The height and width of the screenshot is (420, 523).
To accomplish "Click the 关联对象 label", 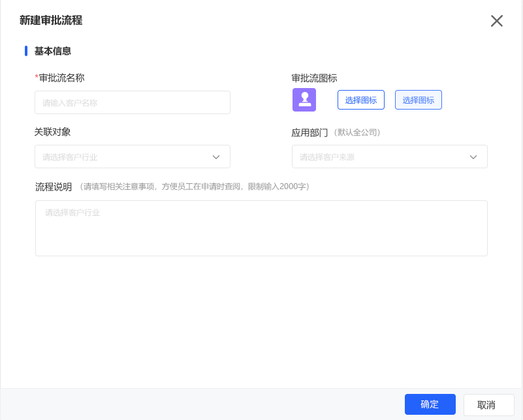I will (52, 132).
